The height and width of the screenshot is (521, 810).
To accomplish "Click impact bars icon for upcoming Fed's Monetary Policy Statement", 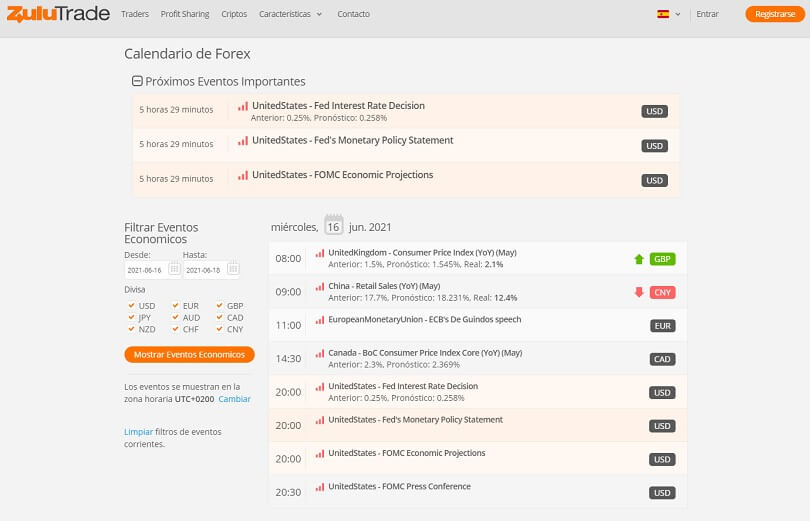I will pyautogui.click(x=243, y=141).
